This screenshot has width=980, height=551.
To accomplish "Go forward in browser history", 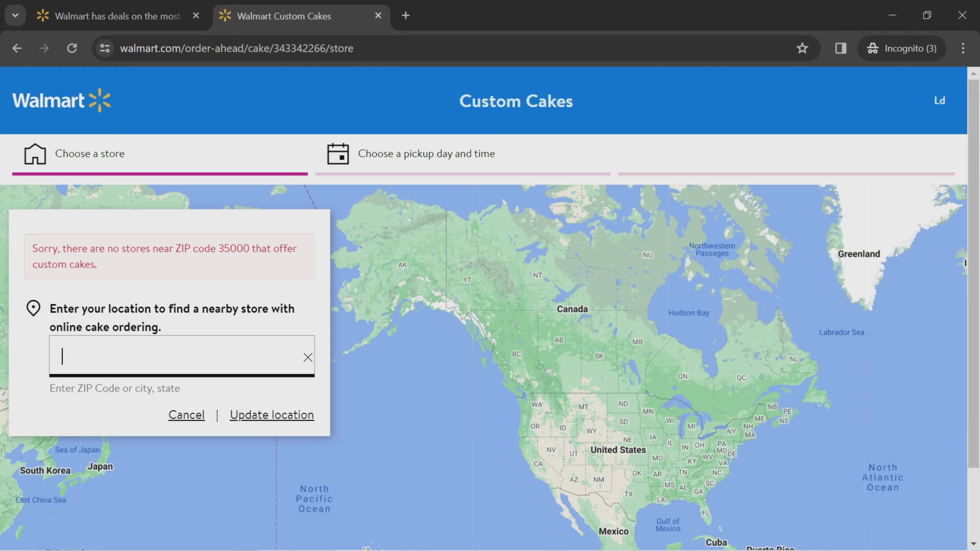I will (44, 48).
